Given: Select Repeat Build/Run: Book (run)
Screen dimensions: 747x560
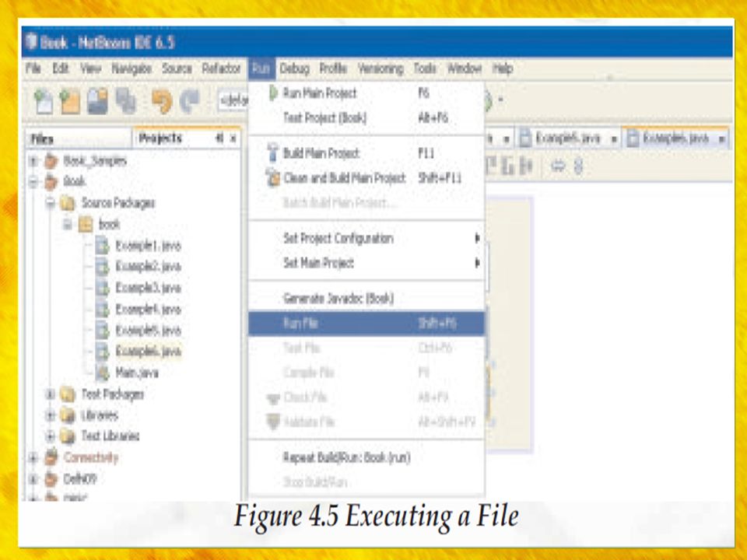Looking at the screenshot, I should click(366, 457).
